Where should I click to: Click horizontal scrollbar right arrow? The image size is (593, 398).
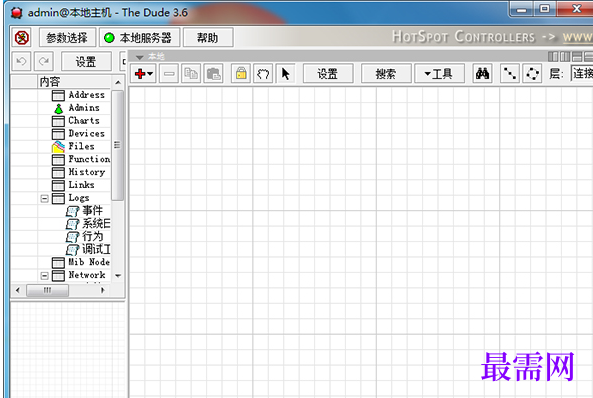pyautogui.click(x=102, y=291)
